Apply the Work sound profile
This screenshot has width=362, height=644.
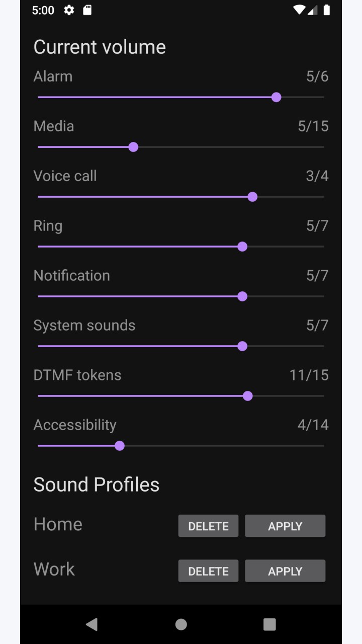[285, 571]
